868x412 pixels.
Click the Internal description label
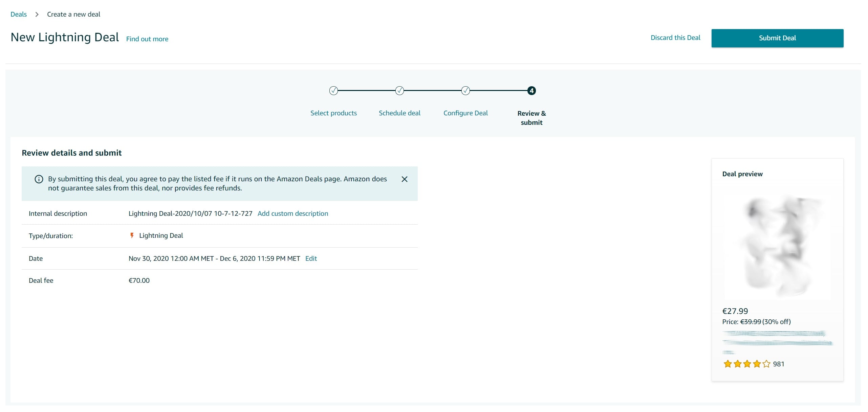pos(58,213)
